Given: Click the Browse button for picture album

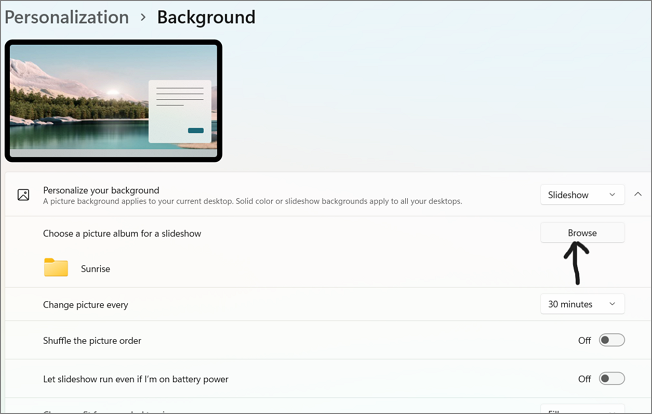Looking at the screenshot, I should tap(582, 233).
